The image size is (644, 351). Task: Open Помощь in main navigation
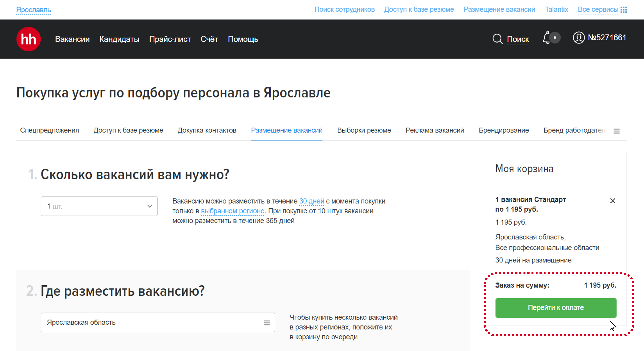click(243, 39)
